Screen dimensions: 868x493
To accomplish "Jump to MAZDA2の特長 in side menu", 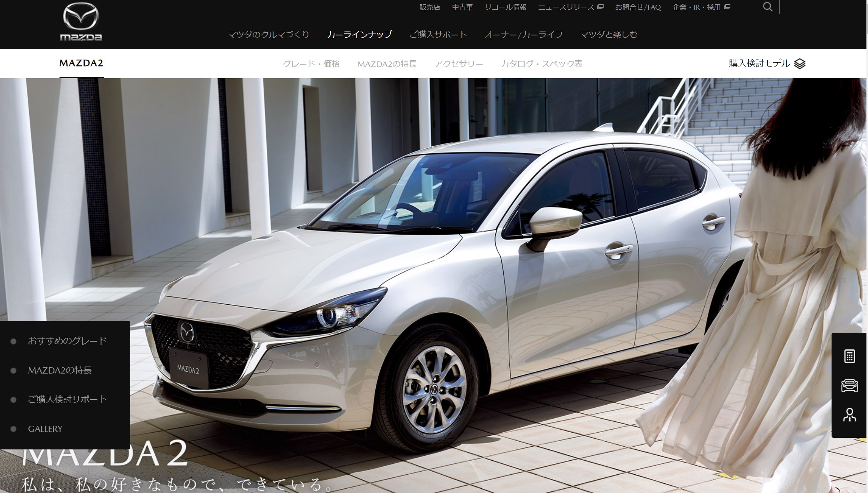I will point(59,370).
